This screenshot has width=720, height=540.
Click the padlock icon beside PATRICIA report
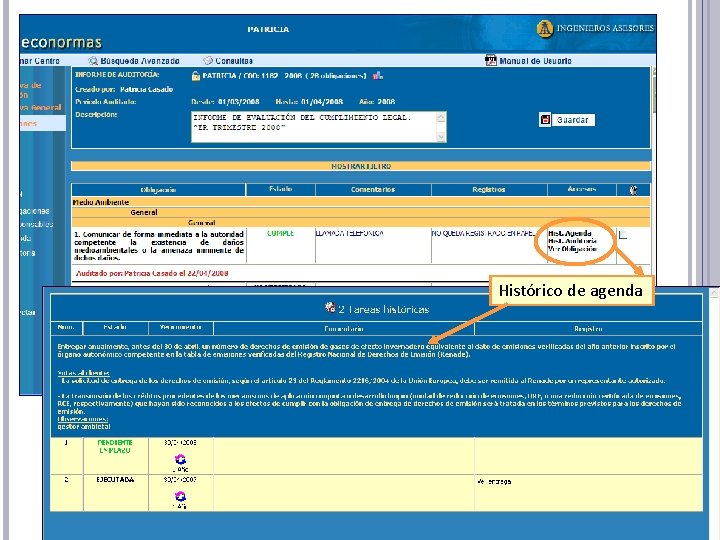coord(196,76)
